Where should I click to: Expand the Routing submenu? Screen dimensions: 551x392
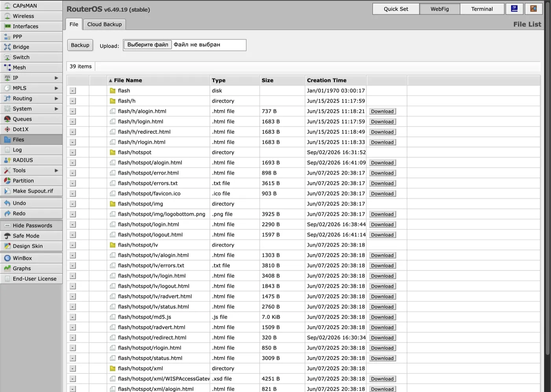(56, 98)
